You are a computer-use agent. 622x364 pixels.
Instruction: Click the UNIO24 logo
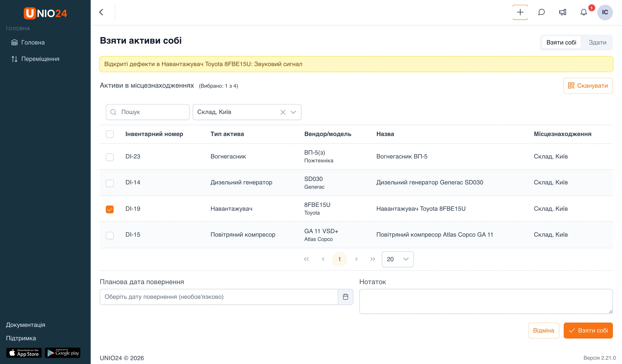tap(45, 13)
